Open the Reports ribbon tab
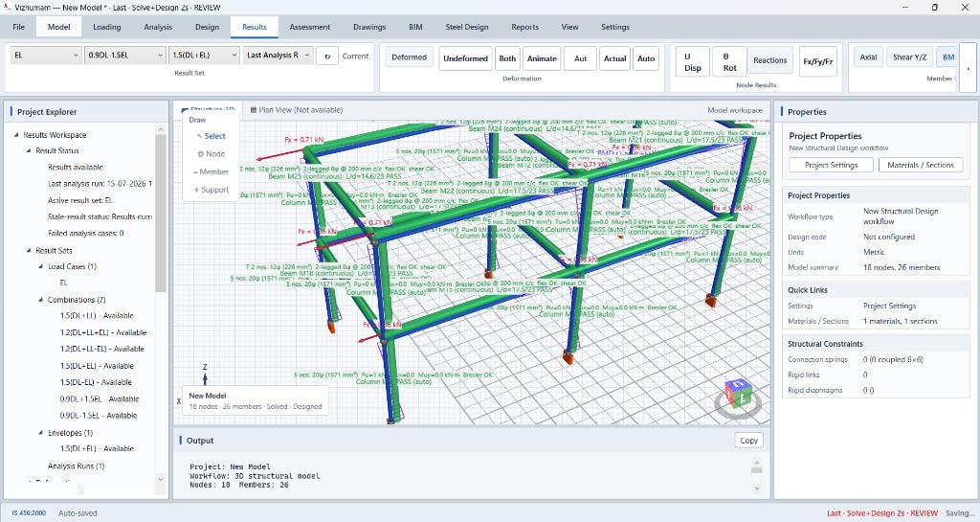Image resolution: width=980 pixels, height=522 pixels. click(524, 27)
